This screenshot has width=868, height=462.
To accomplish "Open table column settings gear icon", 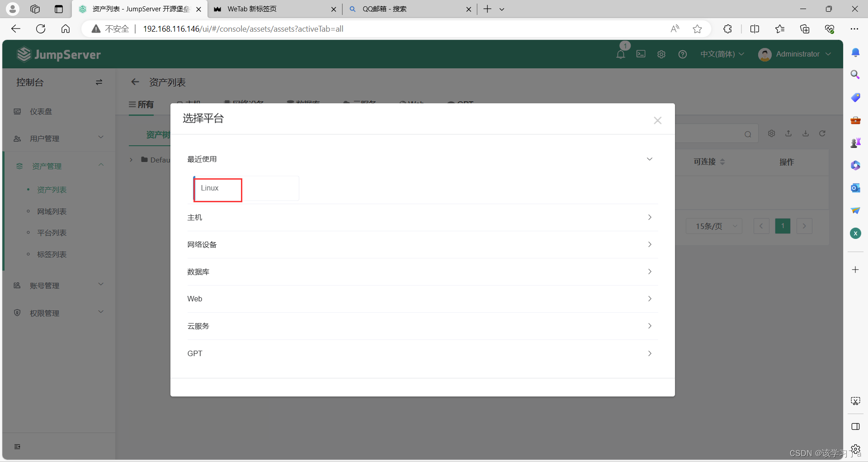I will tap(772, 133).
